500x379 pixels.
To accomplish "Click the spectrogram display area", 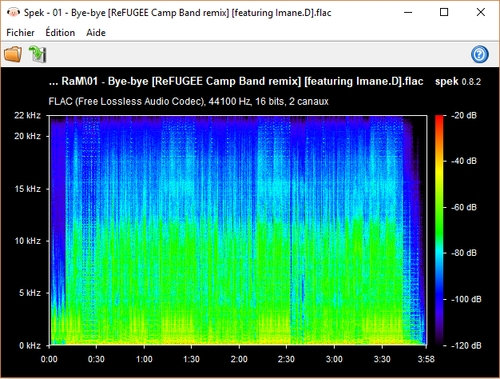I will click(238, 230).
